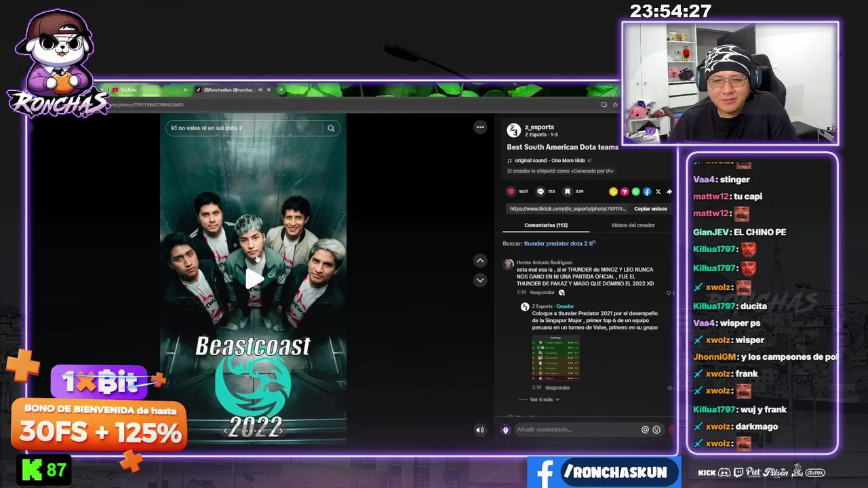This screenshot has width=868, height=488.
Task: Like Hector Antonio Rodriguez's comment heart
Action: click(x=669, y=293)
